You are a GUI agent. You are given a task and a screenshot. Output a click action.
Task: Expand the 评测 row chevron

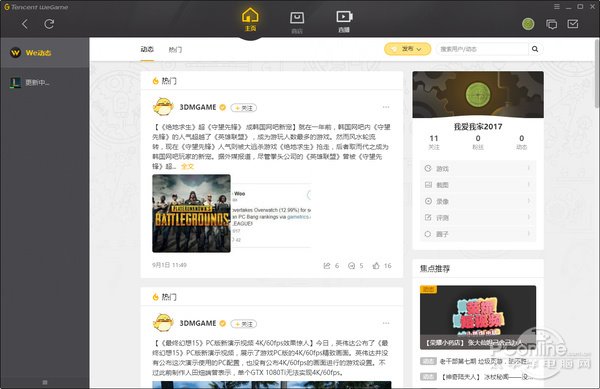[529, 218]
